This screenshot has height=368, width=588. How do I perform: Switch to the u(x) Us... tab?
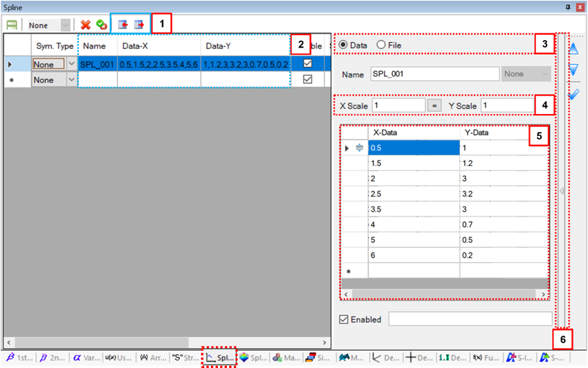pyautogui.click(x=118, y=358)
